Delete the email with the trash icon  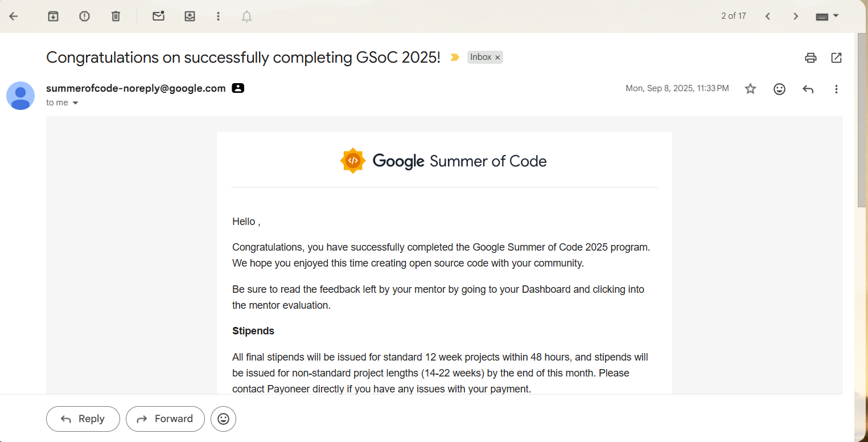[116, 16]
